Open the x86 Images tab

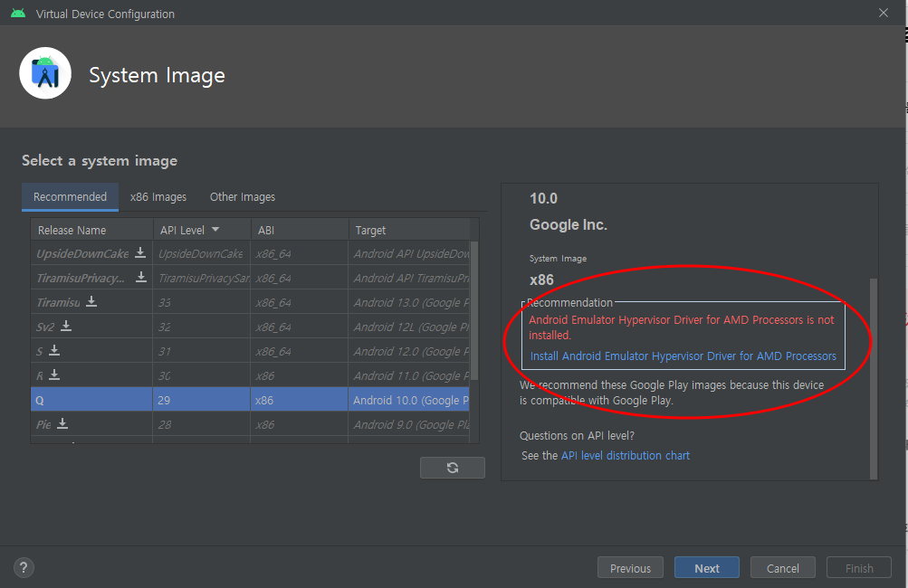[x=158, y=197]
